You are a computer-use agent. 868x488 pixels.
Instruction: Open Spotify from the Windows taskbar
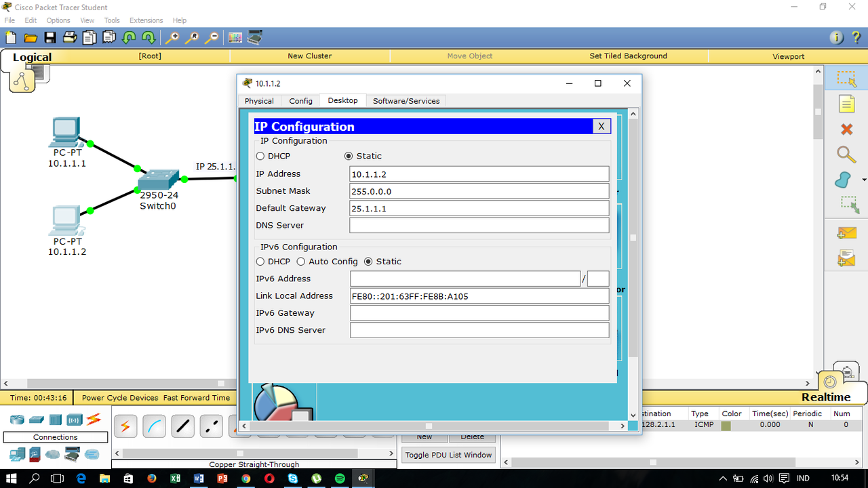pos(340,479)
